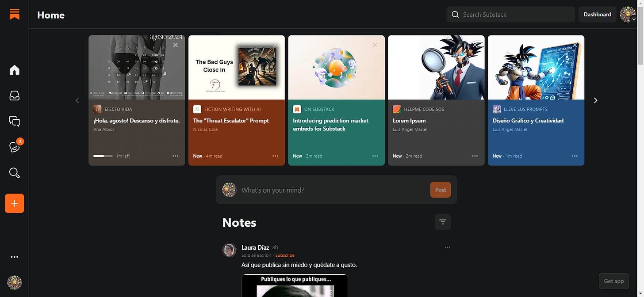
Task: Click the Notes heading
Action: [x=239, y=222]
